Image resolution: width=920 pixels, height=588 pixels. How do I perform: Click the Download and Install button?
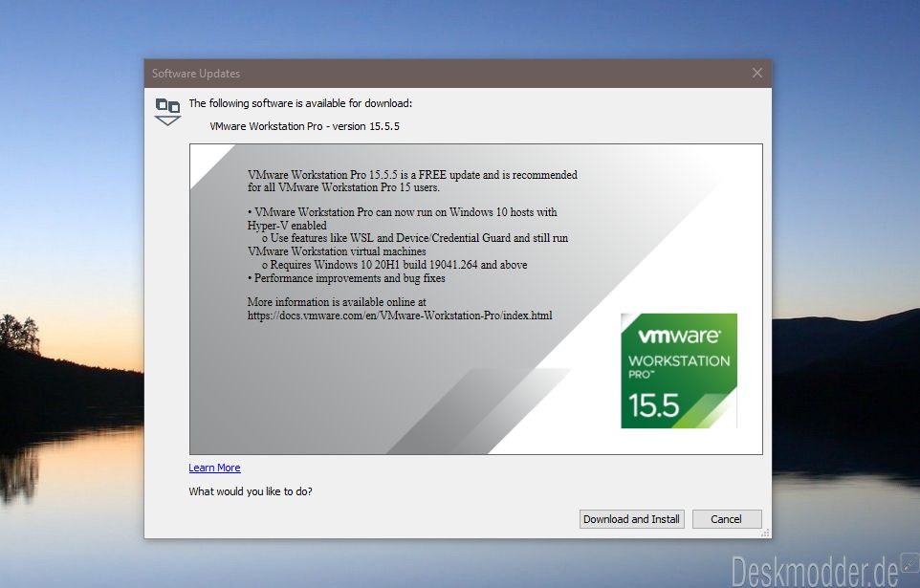click(631, 519)
